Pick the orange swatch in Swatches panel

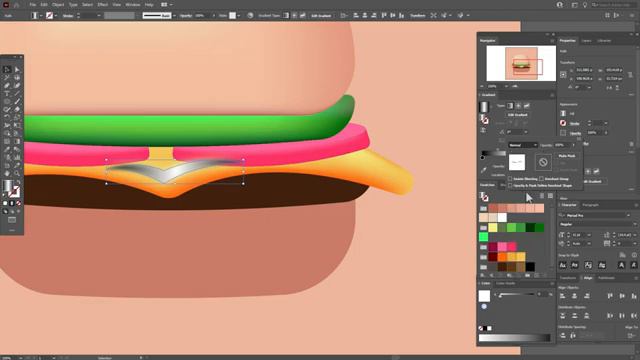point(502,257)
